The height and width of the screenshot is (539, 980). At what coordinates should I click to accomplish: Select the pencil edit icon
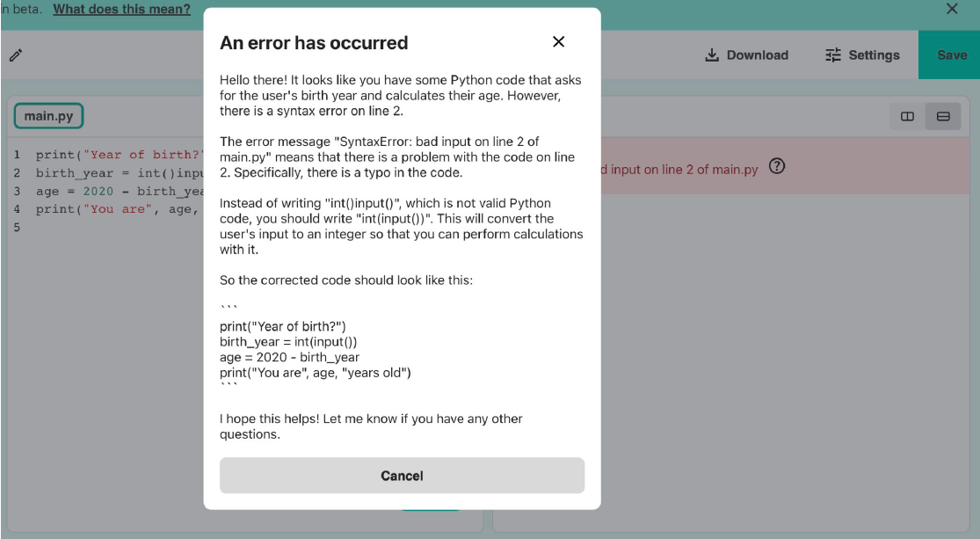click(15, 55)
